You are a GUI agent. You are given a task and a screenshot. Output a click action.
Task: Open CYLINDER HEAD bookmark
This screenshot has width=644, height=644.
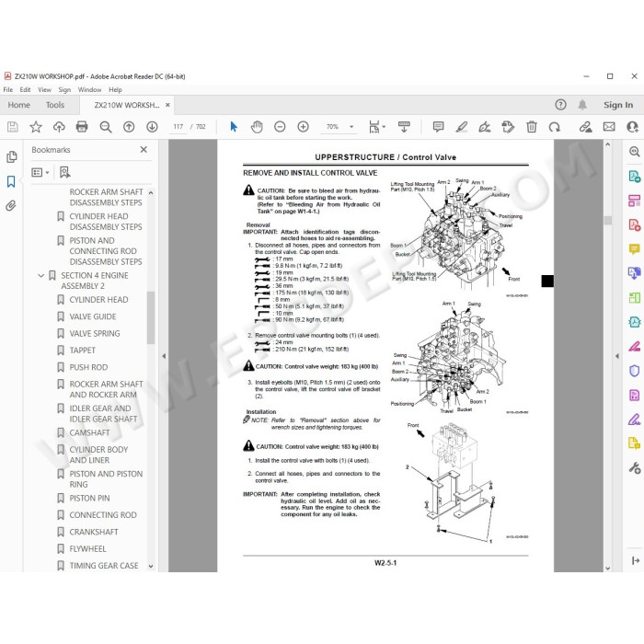[x=98, y=300]
